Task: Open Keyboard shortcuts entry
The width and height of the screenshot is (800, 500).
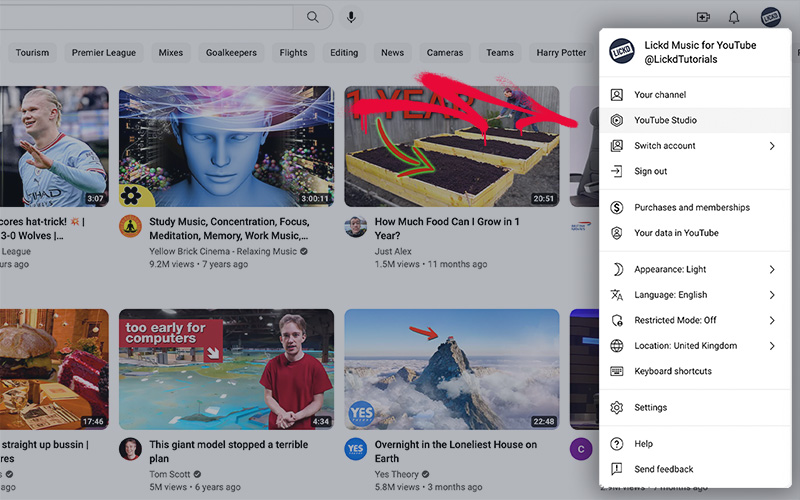Action: click(695, 371)
